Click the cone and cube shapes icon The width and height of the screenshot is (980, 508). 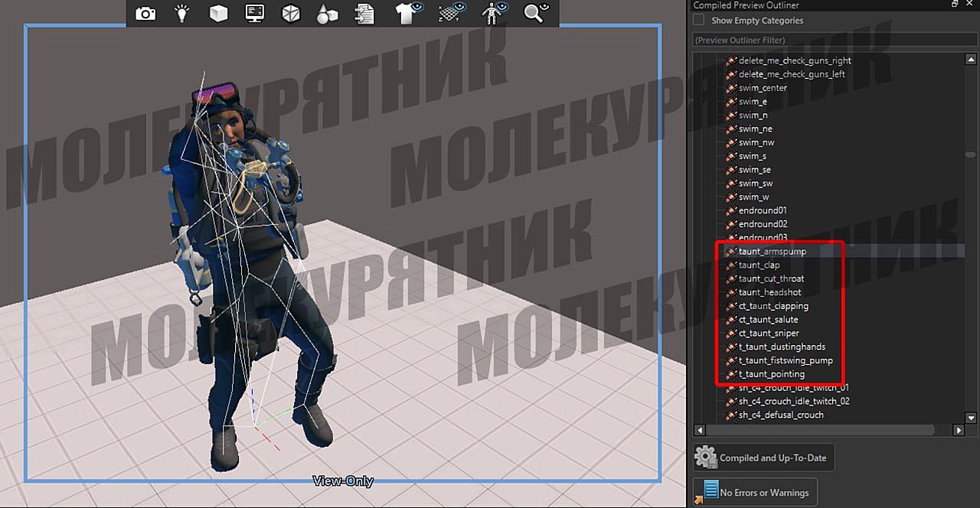[x=328, y=13]
